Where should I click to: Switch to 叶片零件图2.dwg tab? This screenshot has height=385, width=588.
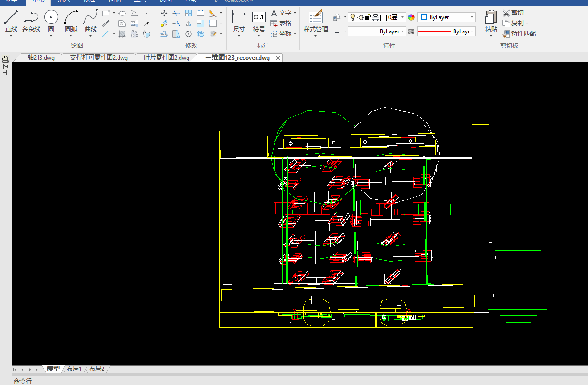[166, 58]
